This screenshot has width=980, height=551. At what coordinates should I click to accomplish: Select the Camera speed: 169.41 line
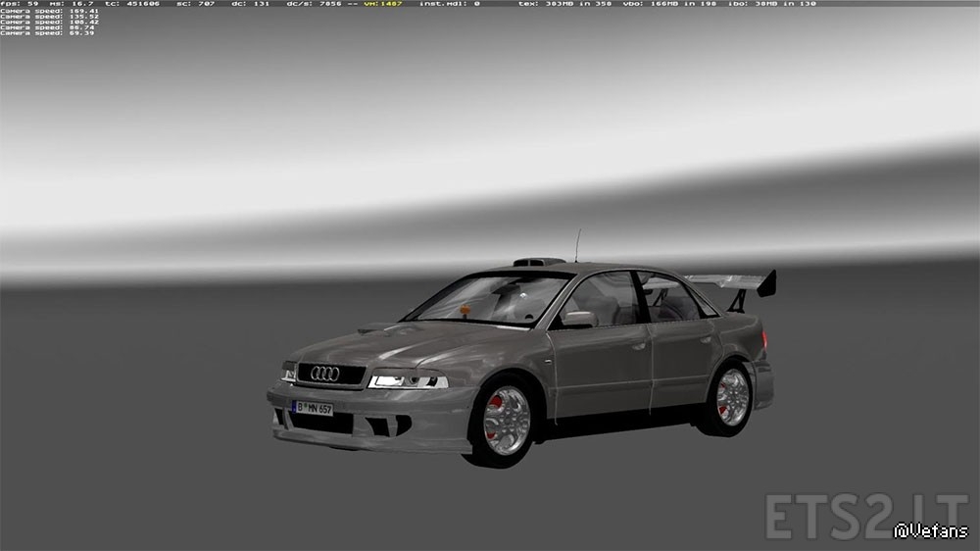[49, 11]
